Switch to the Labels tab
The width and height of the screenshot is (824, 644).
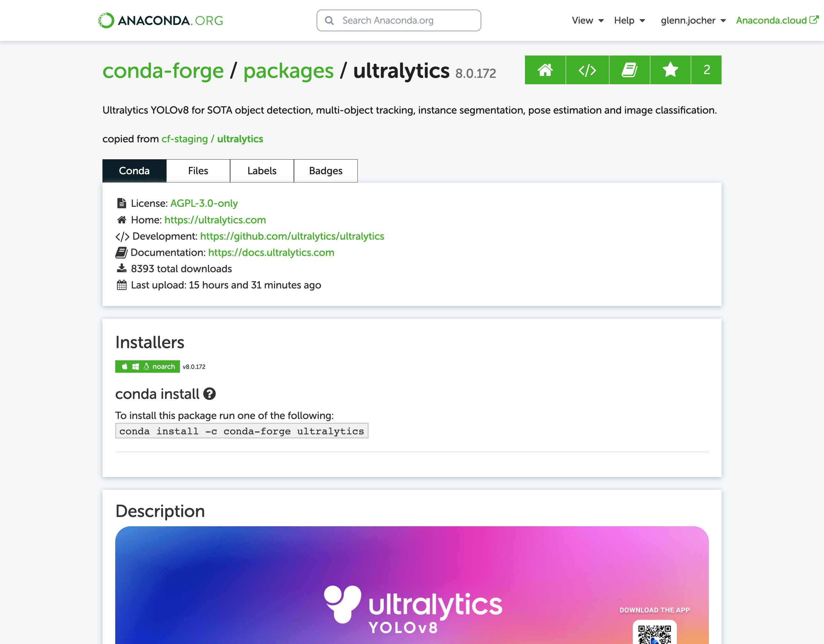261,170
